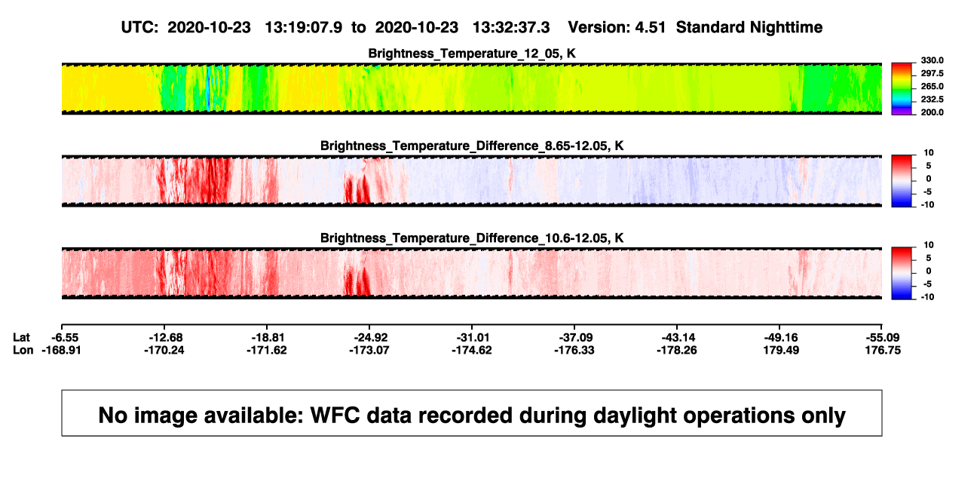Click the 'Version: 4.51' header text
Image resolution: width=980 pixels, height=503 pixels.
click(x=618, y=27)
